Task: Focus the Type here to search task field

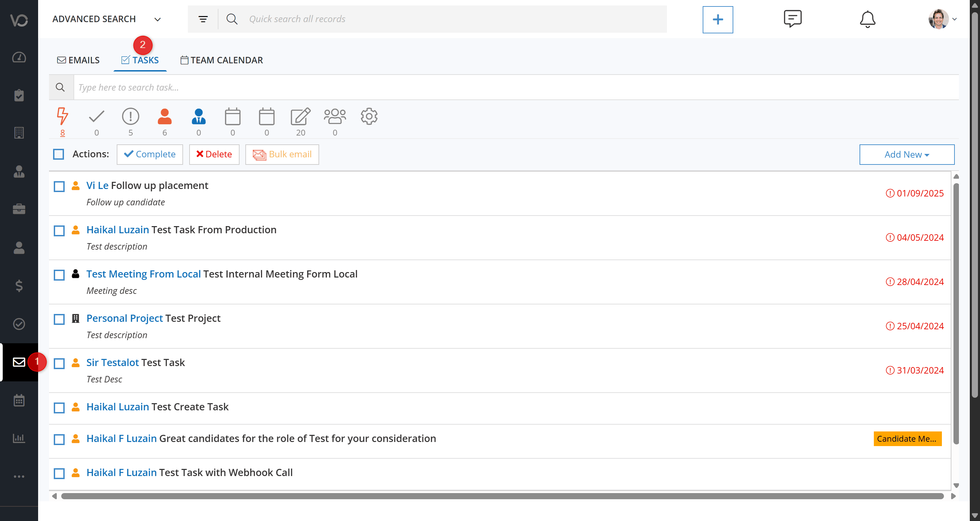Action: [516, 87]
